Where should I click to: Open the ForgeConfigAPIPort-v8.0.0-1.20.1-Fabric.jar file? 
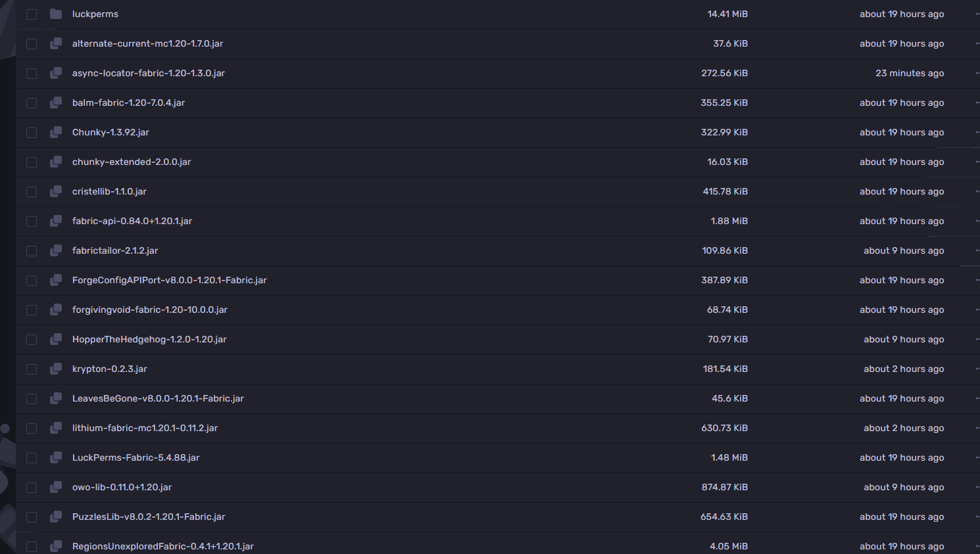click(169, 280)
